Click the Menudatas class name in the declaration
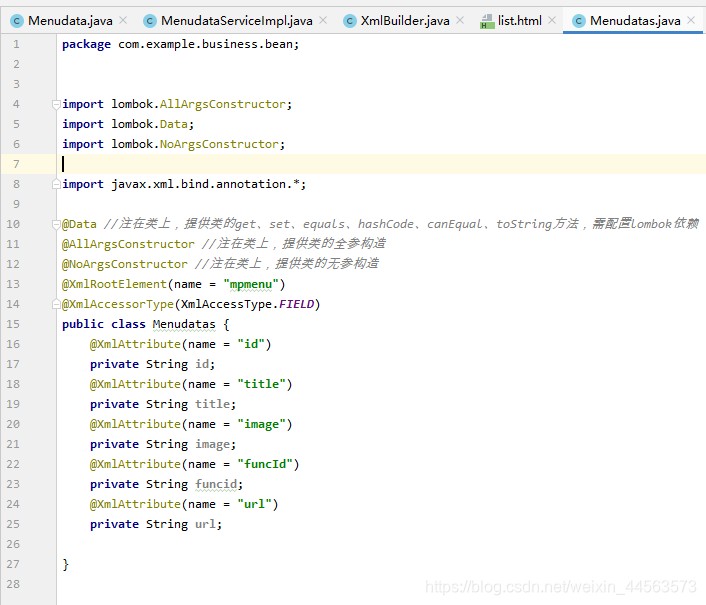 click(184, 324)
